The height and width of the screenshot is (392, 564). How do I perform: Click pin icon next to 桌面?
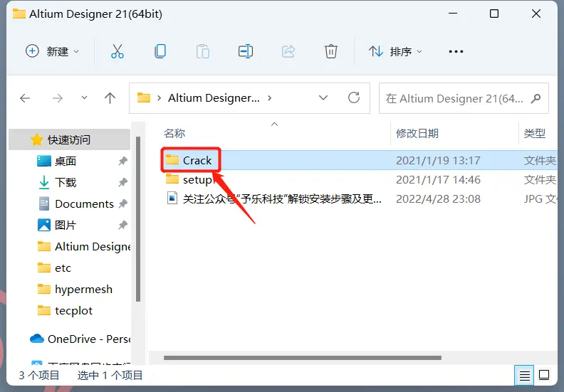(x=123, y=161)
